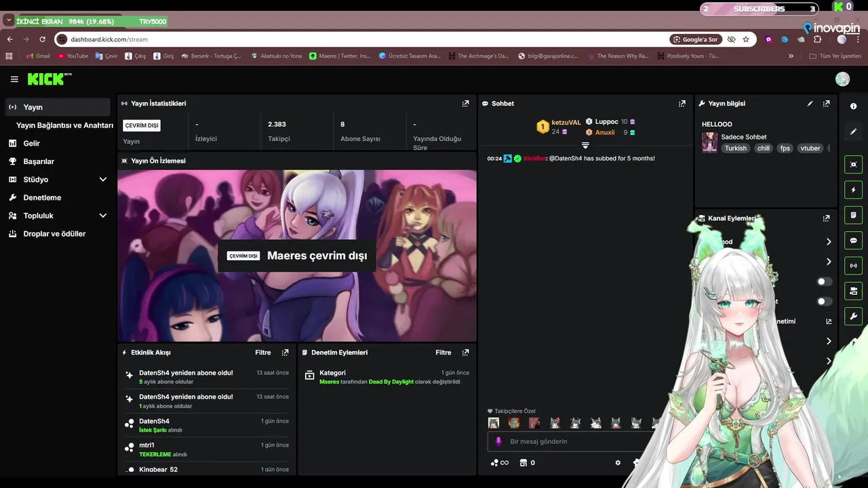
Task: Show more bookmarks with the double-chevron
Action: click(x=791, y=56)
